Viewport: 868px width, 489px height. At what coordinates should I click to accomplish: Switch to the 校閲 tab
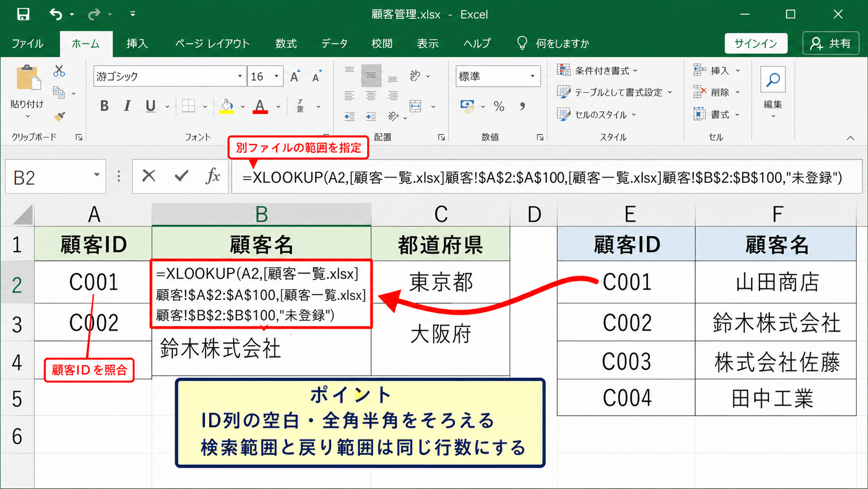point(382,44)
